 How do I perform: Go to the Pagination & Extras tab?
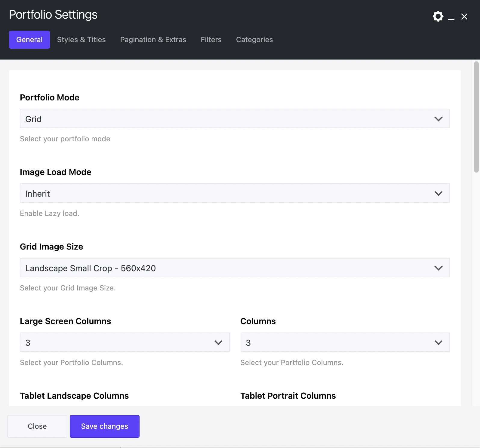coord(153,40)
